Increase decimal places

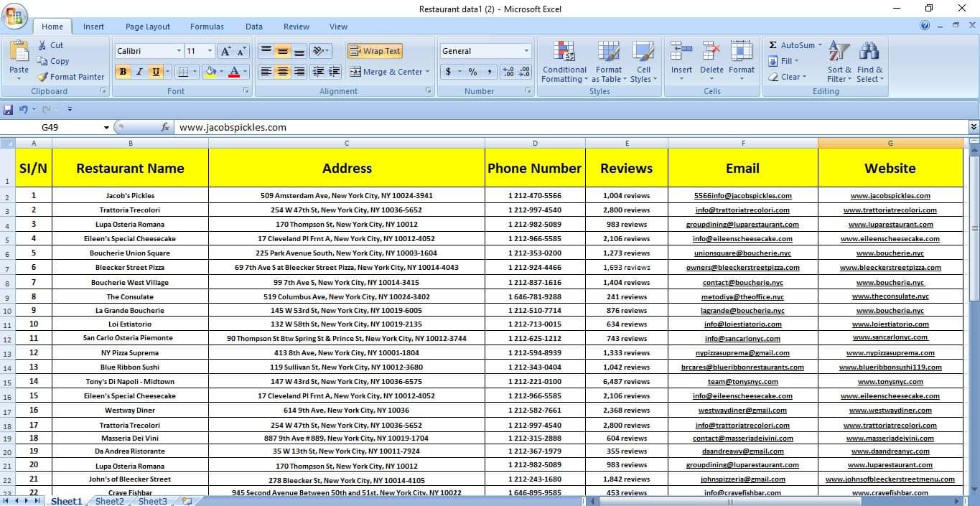point(508,72)
